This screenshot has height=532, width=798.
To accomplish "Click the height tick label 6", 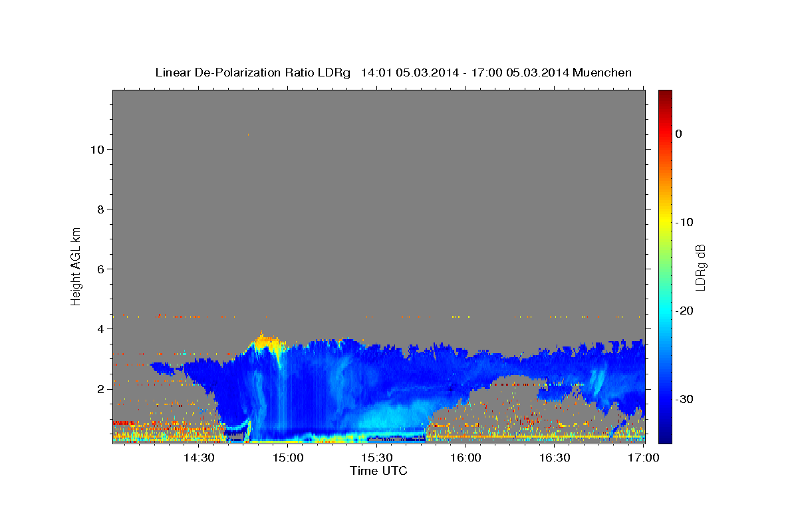I will pyautogui.click(x=100, y=269).
